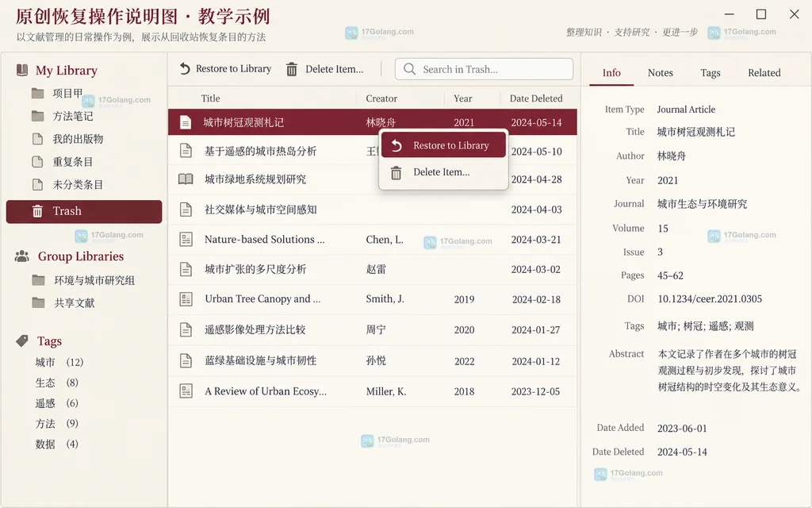Select the row titled 城市扩张的多尺度分析

373,270
